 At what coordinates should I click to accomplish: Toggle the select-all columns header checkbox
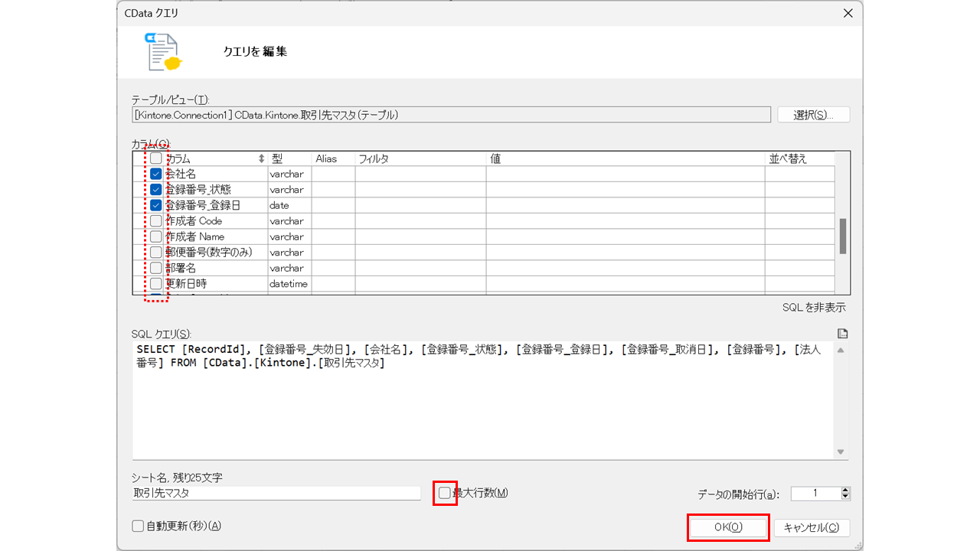pyautogui.click(x=156, y=158)
